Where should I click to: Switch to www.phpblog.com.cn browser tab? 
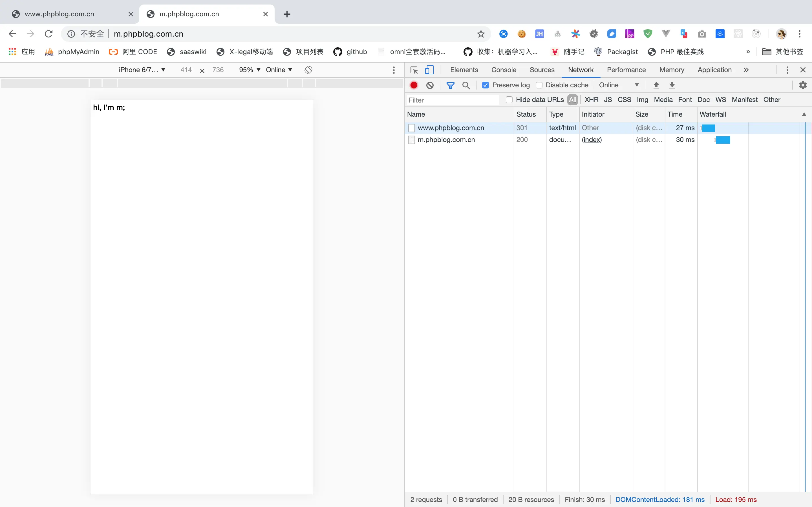[60, 14]
